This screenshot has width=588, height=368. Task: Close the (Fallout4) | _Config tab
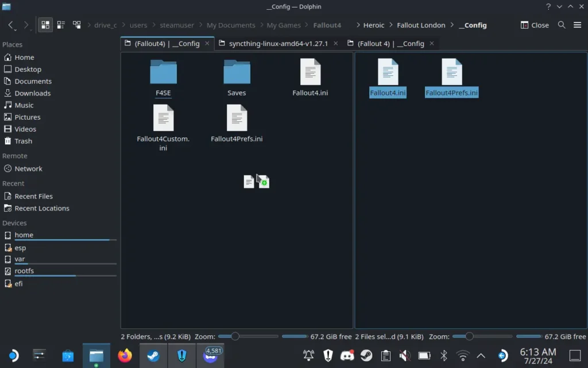[207, 44]
